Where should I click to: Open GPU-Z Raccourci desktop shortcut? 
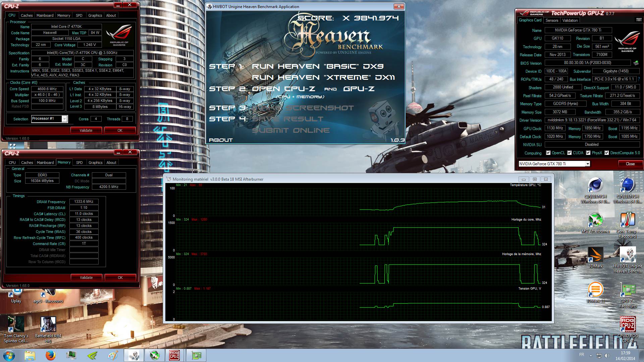[628, 295]
